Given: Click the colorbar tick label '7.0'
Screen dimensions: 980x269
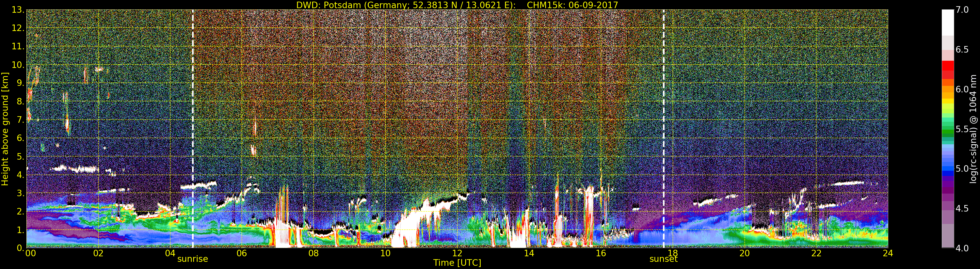Looking at the screenshot, I should 962,10.
